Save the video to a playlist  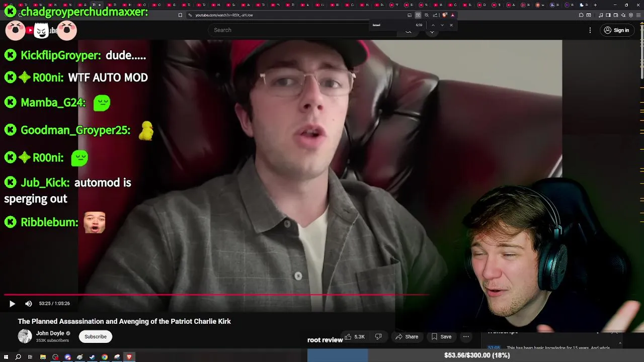pos(441,337)
